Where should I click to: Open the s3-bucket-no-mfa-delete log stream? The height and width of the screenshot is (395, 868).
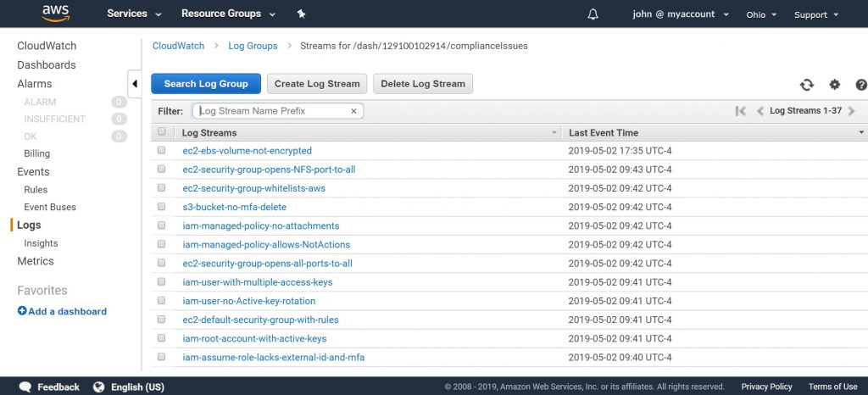point(235,207)
